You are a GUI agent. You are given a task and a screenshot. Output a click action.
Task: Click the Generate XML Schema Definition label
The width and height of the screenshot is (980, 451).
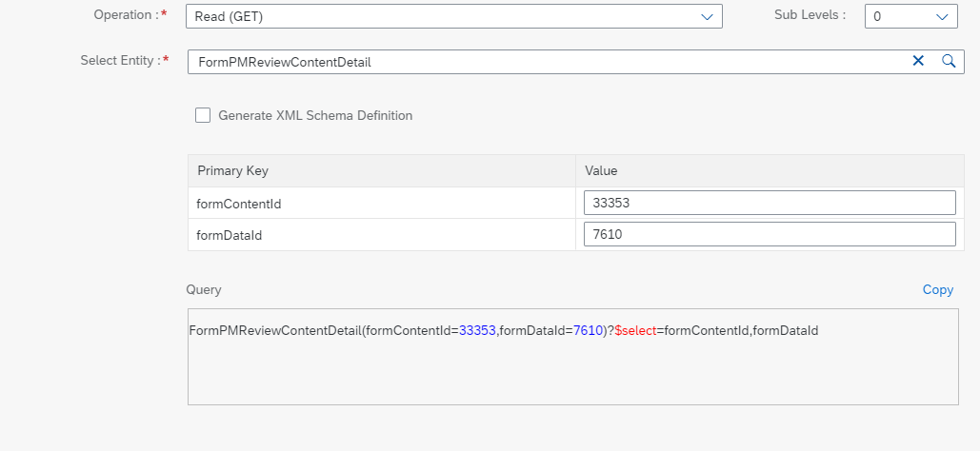click(x=315, y=115)
